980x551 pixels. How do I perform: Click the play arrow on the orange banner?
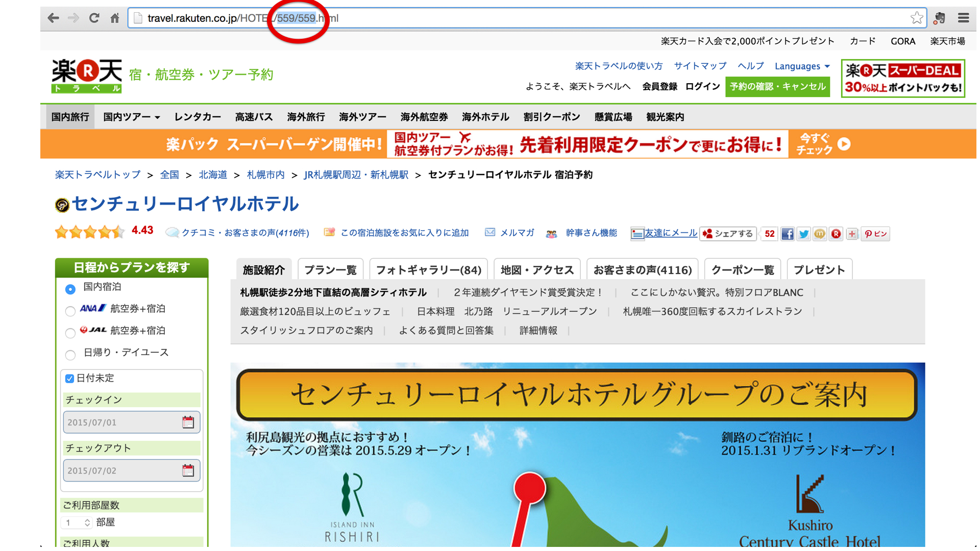[844, 144]
